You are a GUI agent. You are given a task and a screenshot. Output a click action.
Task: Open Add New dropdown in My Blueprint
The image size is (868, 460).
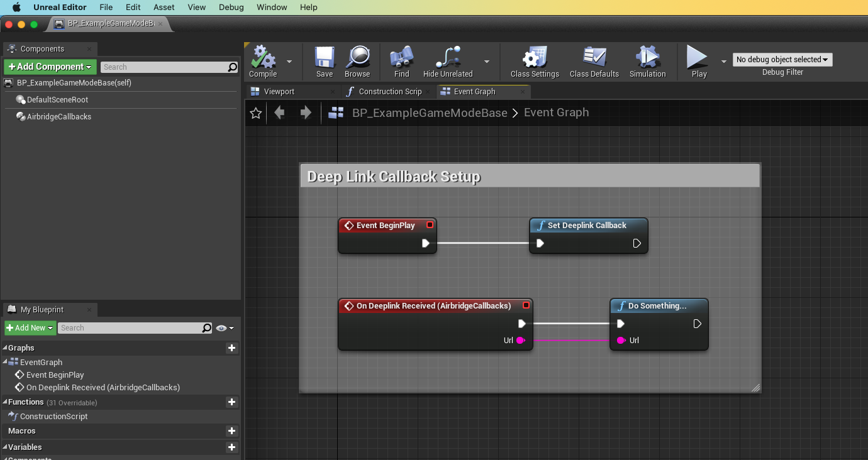pyautogui.click(x=30, y=328)
